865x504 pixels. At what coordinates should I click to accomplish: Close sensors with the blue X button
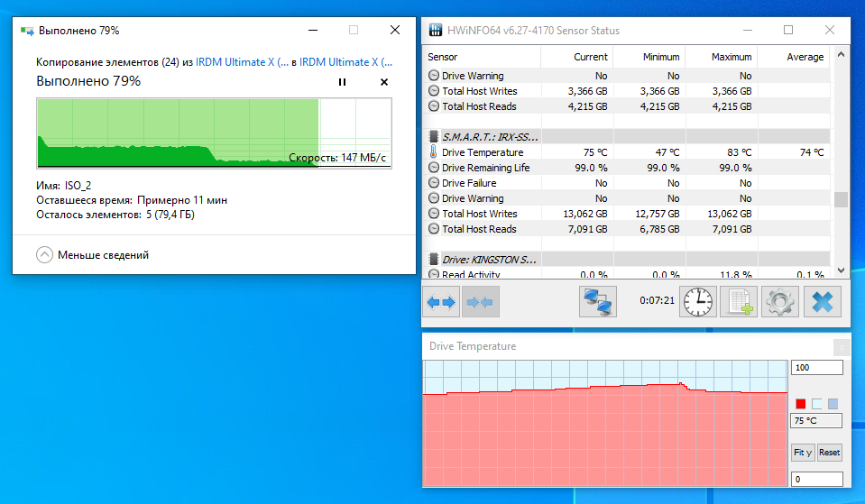click(x=823, y=302)
